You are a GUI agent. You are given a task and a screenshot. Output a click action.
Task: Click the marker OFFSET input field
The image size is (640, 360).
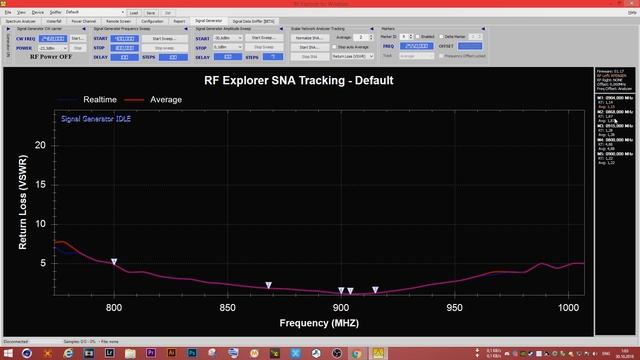coord(470,46)
